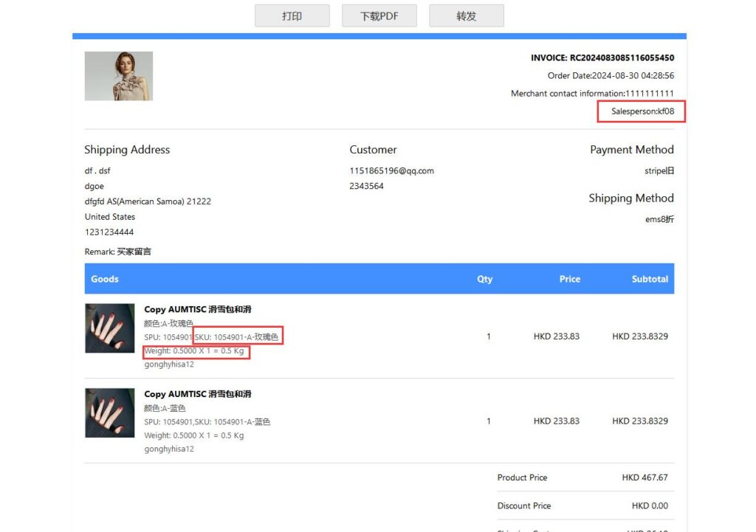The width and height of the screenshot is (756, 532).
Task: Select the invoice number RC2024083085116055450
Action: coord(622,58)
